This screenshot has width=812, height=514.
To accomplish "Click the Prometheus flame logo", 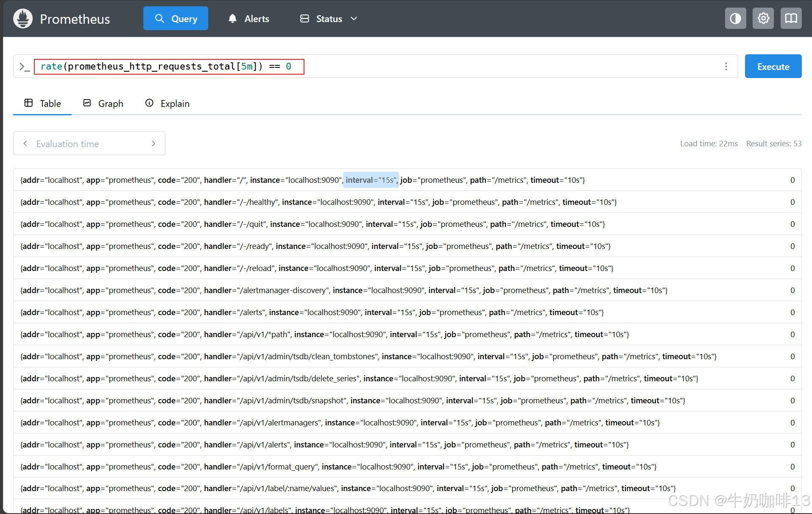I will pyautogui.click(x=23, y=19).
